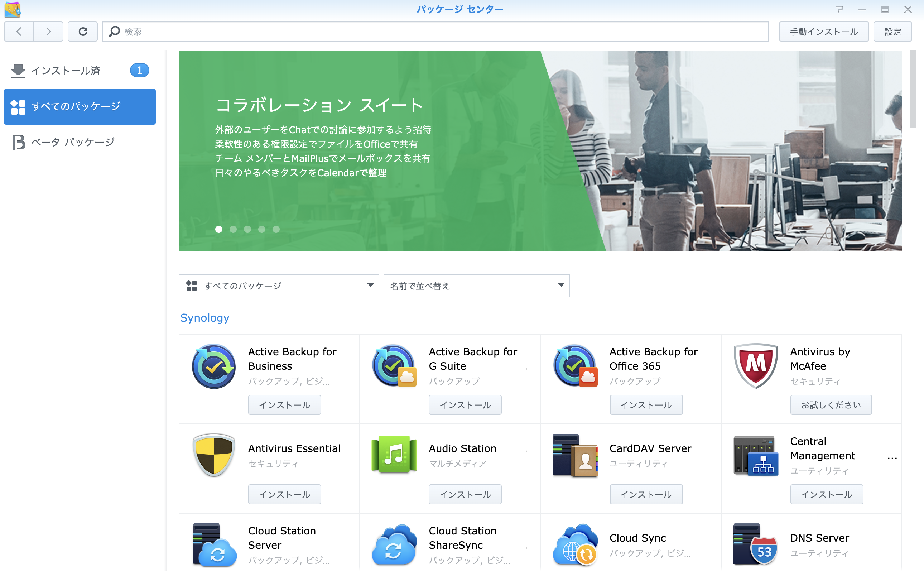Viewport: 924px width, 571px height.
Task: Focus the 検索 search field
Action: coord(435,32)
